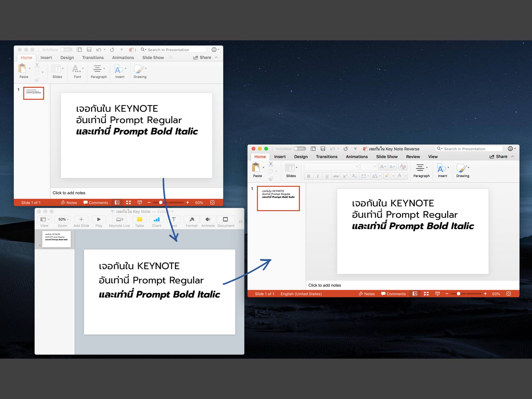Viewport: 532px width, 399px height.
Task: Open the Keynote Format panel
Action: point(192,220)
